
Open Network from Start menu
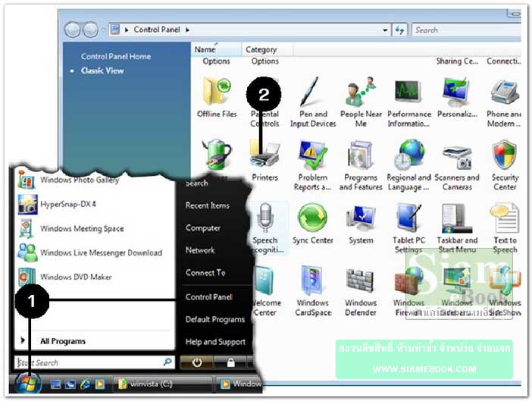coord(200,250)
